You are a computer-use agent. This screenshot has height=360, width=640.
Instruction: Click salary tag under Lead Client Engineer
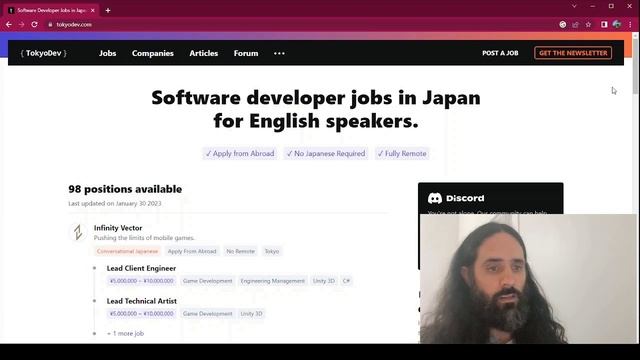click(x=142, y=281)
